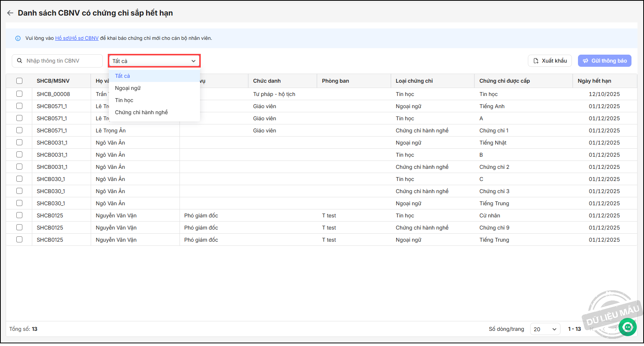This screenshot has width=644, height=346.
Task: Click the info icon in blue banner
Action: 18,38
